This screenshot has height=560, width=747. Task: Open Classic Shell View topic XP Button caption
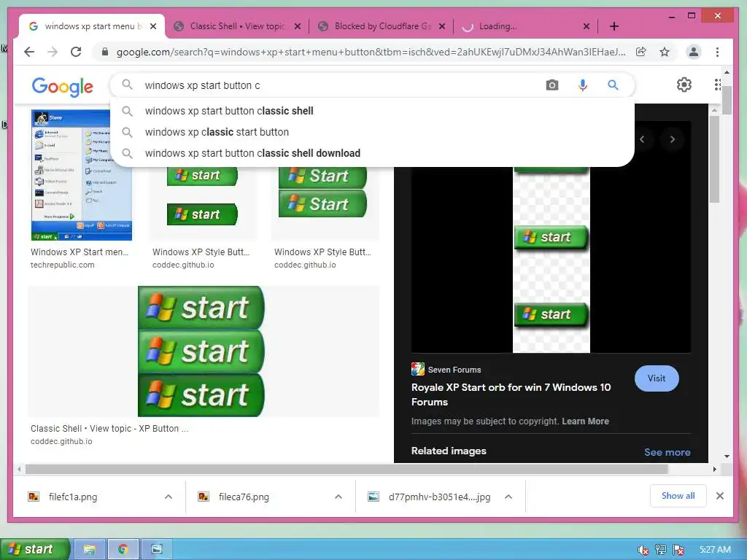pos(109,428)
